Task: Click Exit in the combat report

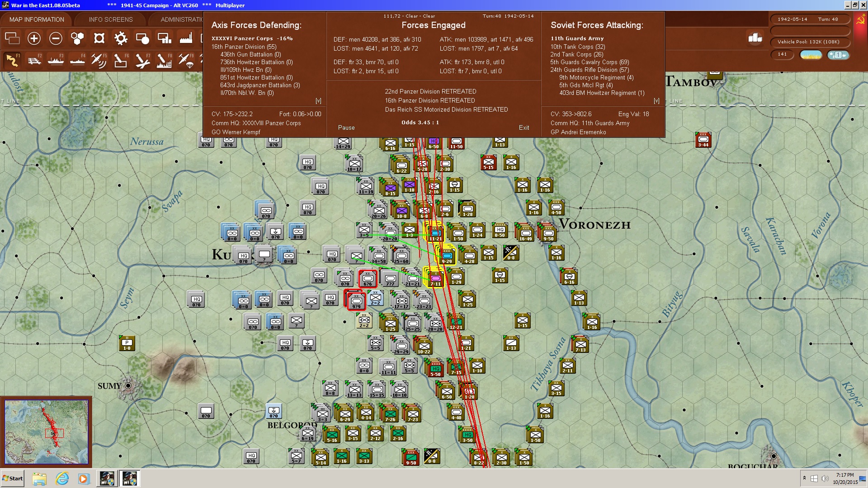Action: click(x=524, y=127)
